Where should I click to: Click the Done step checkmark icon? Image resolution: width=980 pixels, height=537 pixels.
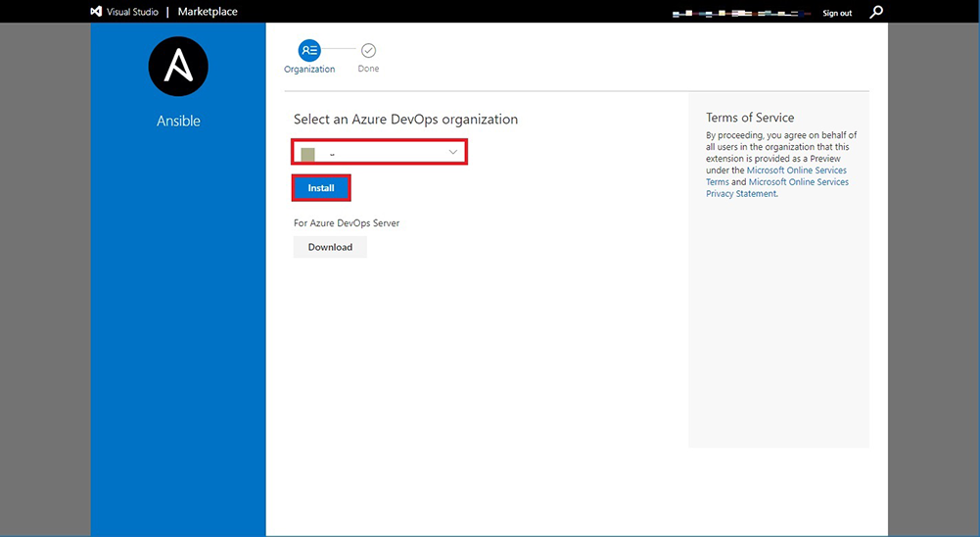tap(369, 50)
